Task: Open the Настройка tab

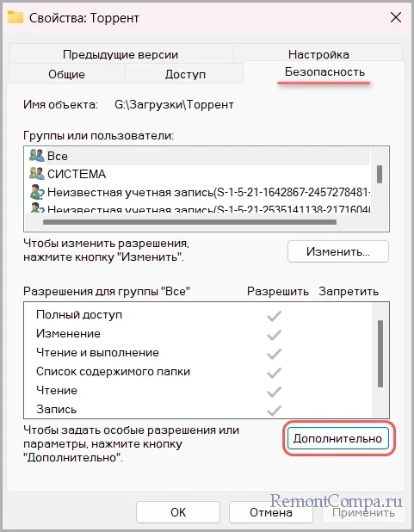Action: [x=318, y=53]
